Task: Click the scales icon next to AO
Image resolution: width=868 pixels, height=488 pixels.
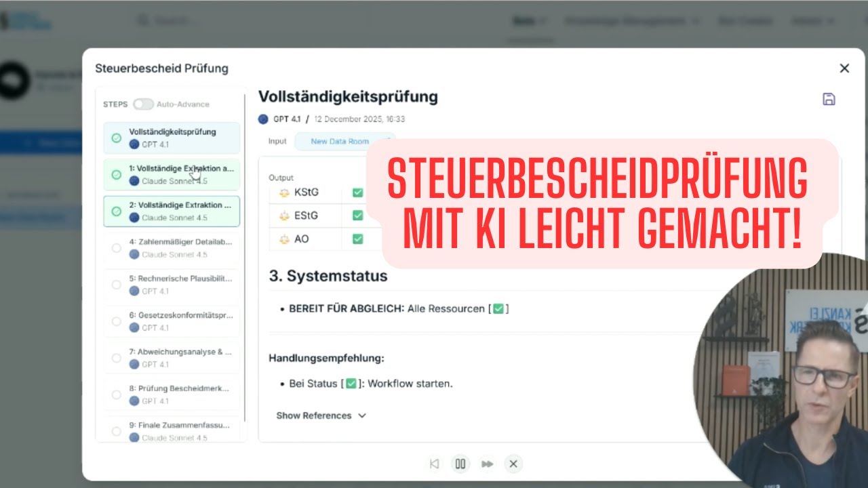Action: (x=284, y=239)
